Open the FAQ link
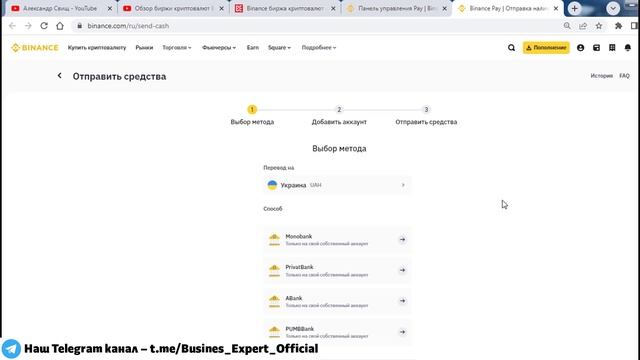Screen dimensions: 640x360 coord(624,76)
